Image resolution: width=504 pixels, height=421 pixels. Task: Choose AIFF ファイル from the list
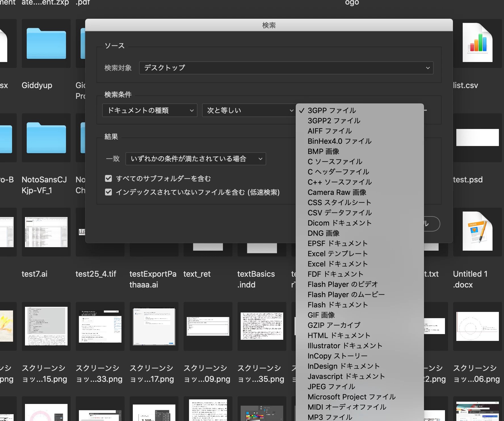(360, 131)
